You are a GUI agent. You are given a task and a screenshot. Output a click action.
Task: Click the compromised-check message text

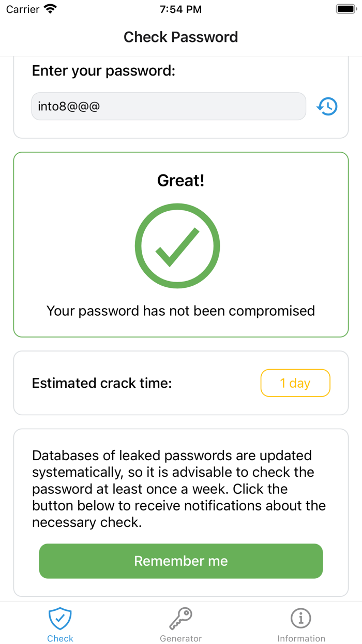[180, 311]
